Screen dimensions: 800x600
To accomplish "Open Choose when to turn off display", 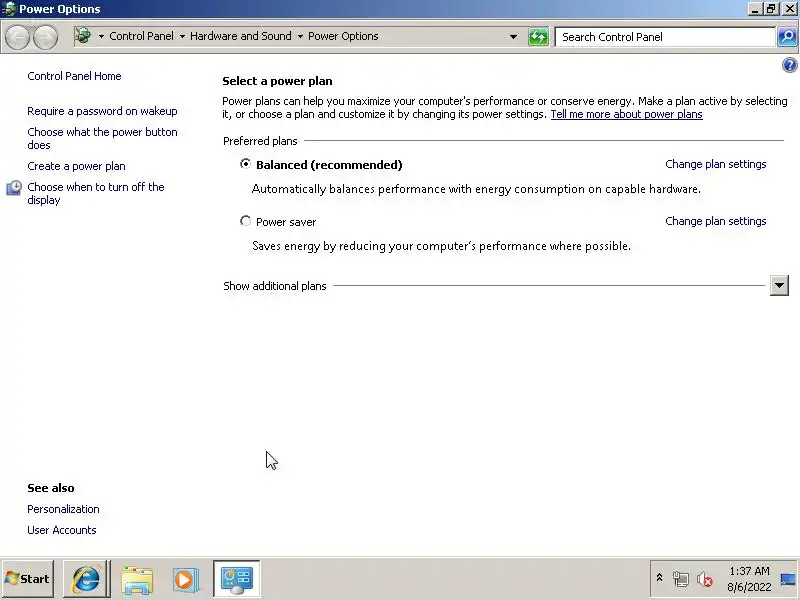I will (95, 193).
